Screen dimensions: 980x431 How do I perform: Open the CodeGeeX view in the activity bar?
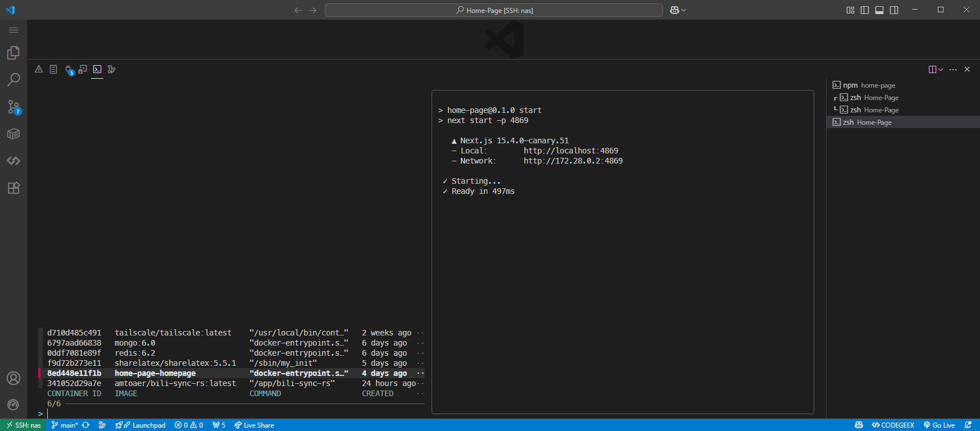13,161
